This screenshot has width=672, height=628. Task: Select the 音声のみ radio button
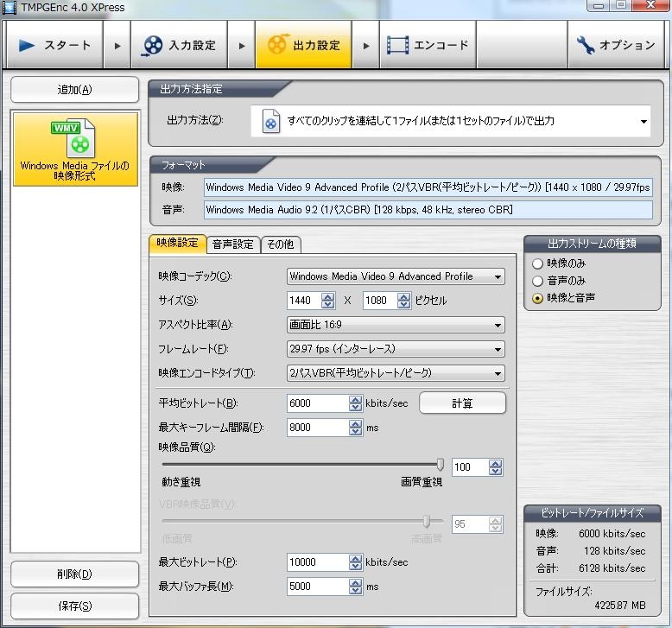[x=537, y=281]
